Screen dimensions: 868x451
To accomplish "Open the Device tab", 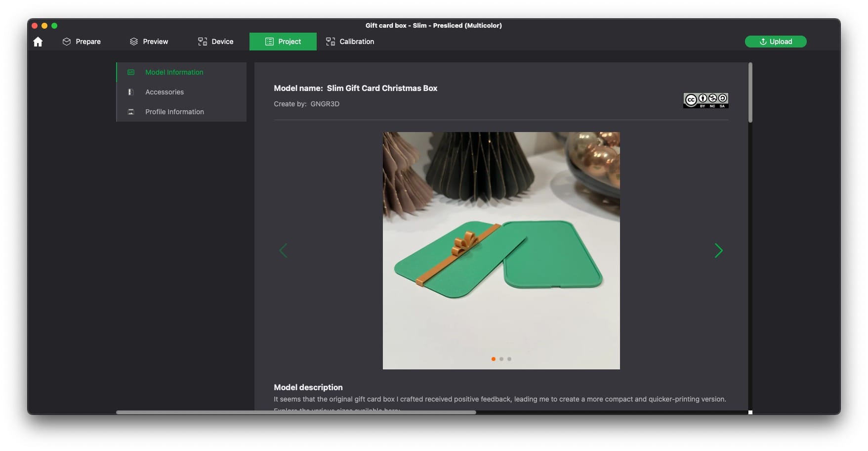I will 215,42.
